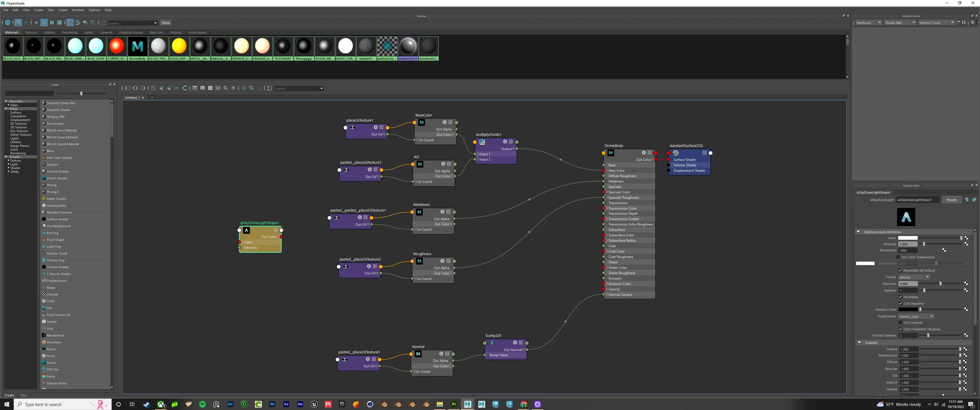Click the grid toggle icon in graph toolbar
Viewport: 980px width, 410px height.
point(244,88)
